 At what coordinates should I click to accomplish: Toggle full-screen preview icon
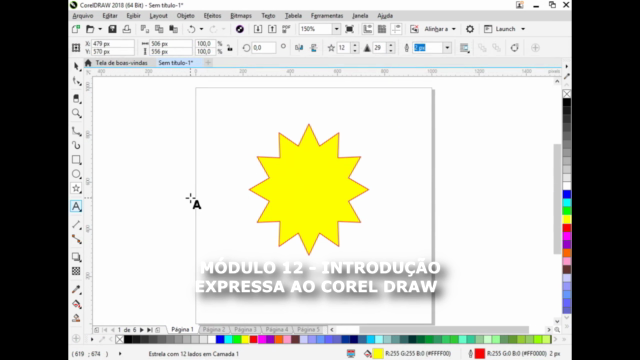(349, 29)
